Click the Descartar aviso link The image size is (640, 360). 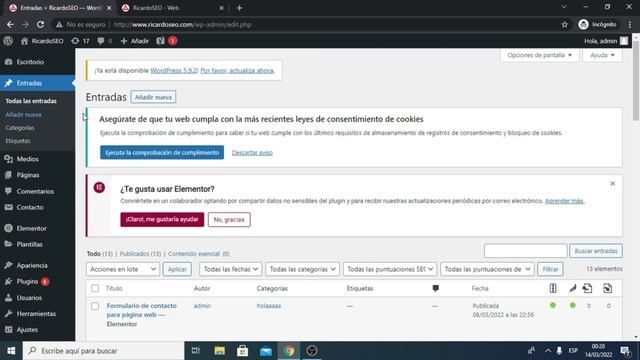[x=252, y=153]
